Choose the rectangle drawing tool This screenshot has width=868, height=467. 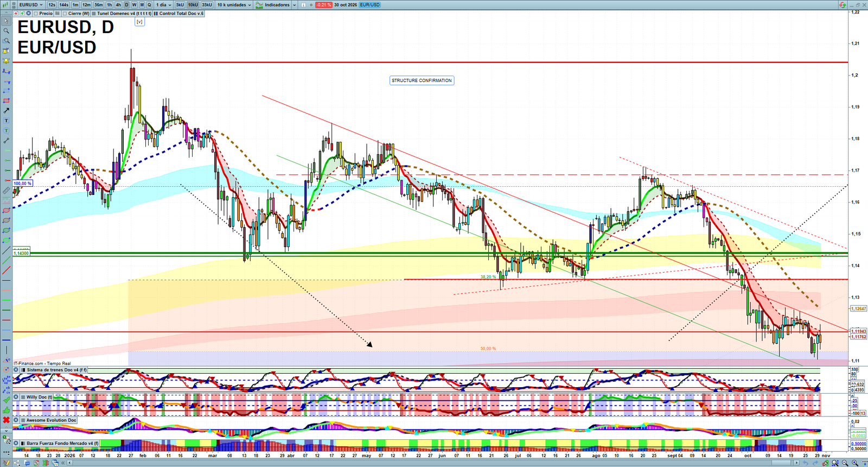7,101
